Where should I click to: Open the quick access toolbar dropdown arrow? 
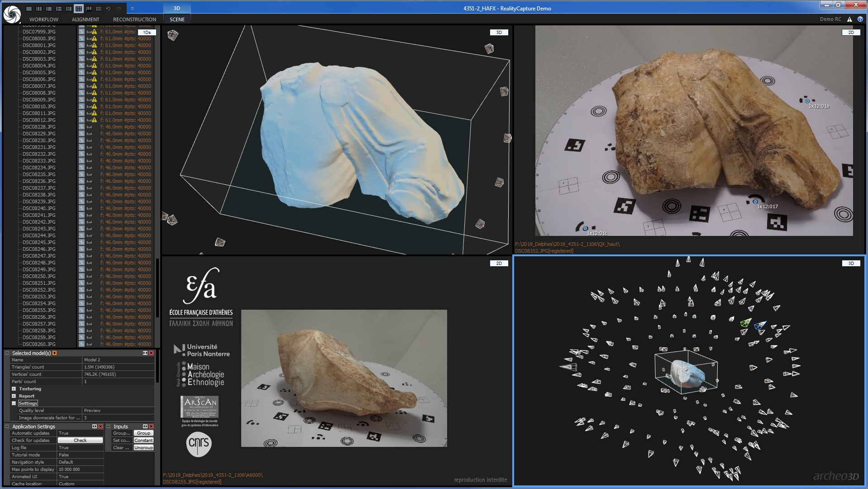click(x=132, y=9)
